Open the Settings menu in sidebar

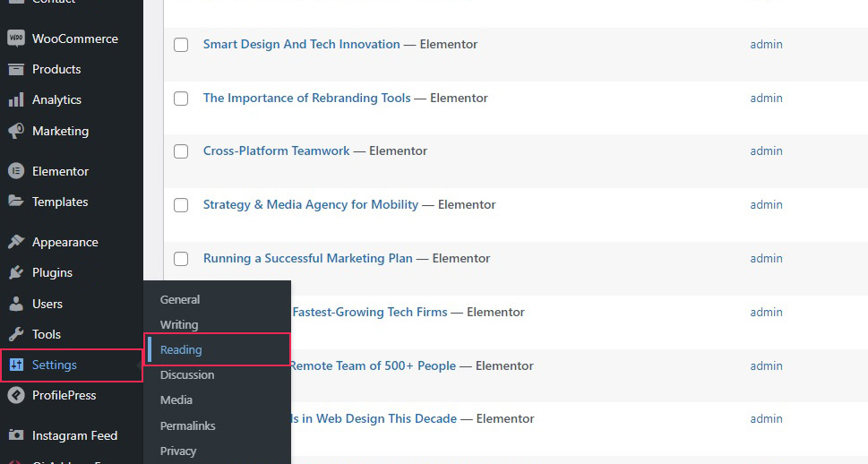(x=55, y=365)
